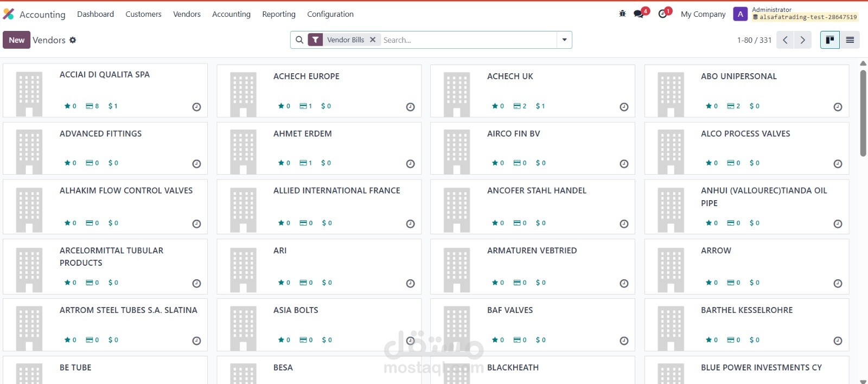Open the debug bug icon menu
This screenshot has width=868, height=384.
pyautogui.click(x=622, y=14)
